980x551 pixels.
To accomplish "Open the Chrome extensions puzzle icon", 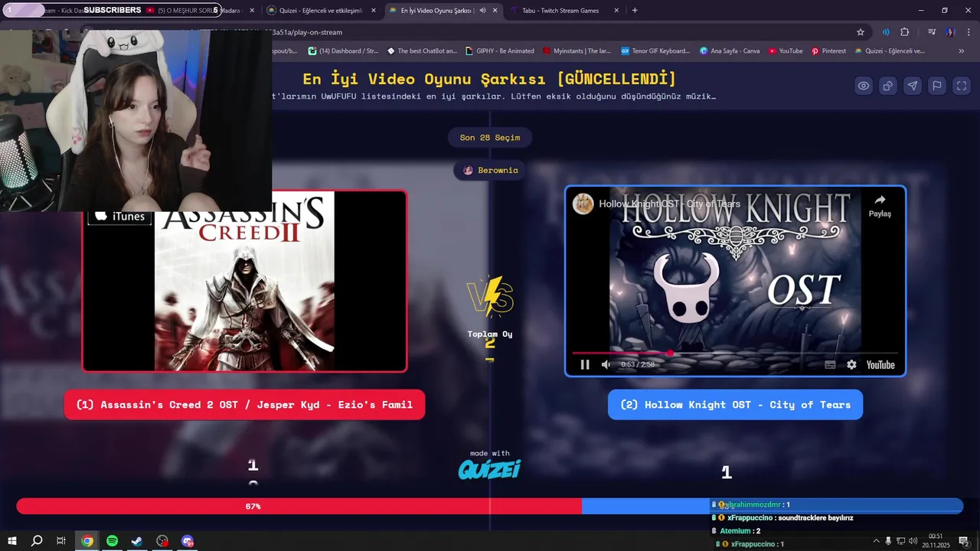I will pyautogui.click(x=905, y=32).
